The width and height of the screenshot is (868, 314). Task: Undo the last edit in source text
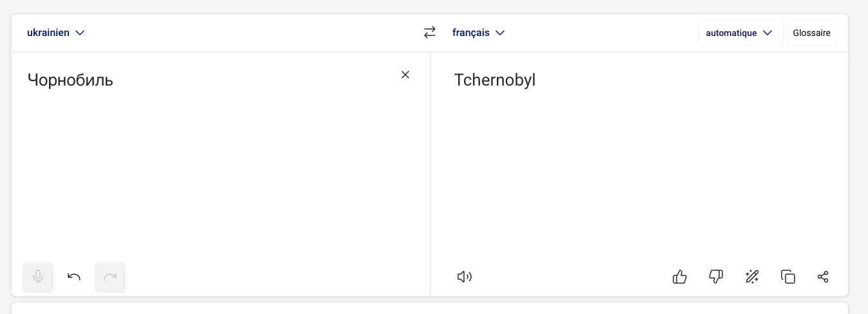(74, 277)
